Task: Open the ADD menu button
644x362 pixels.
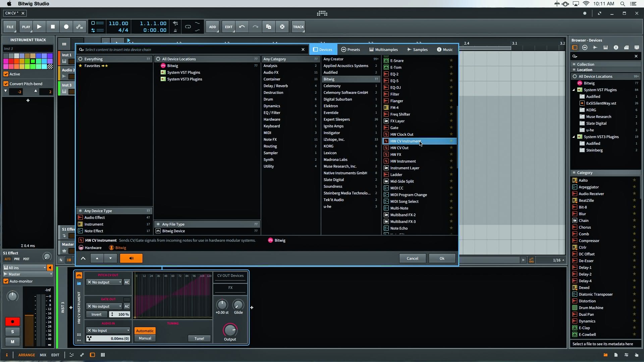Action: click(213, 27)
